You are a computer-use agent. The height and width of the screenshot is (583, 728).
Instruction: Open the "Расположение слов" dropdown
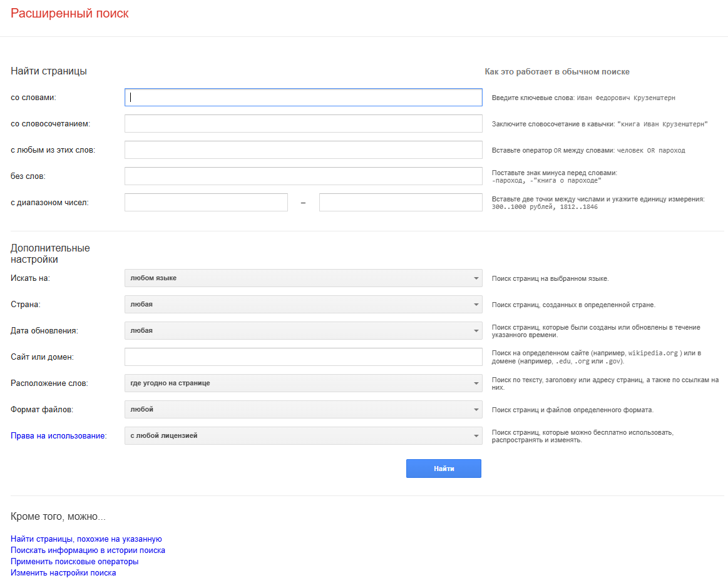click(303, 383)
